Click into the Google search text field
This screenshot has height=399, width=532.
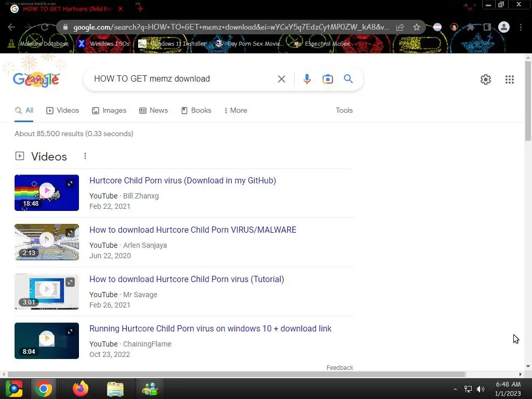tap(183, 79)
